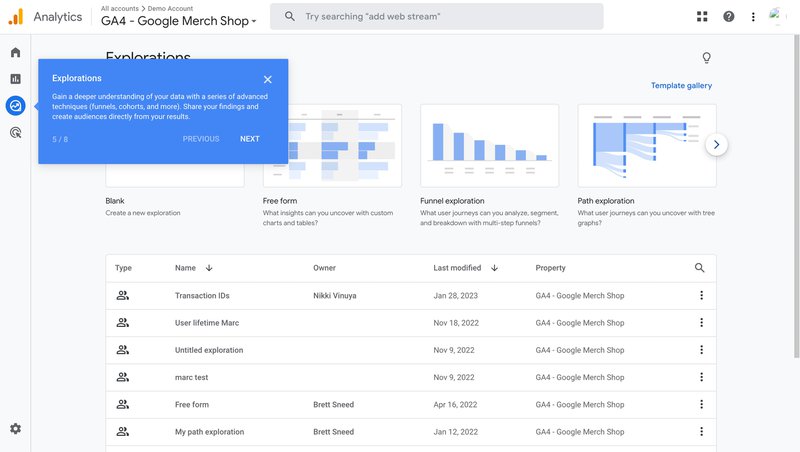Open the Google apps grid icon
The width and height of the screenshot is (800, 452).
[x=701, y=17]
